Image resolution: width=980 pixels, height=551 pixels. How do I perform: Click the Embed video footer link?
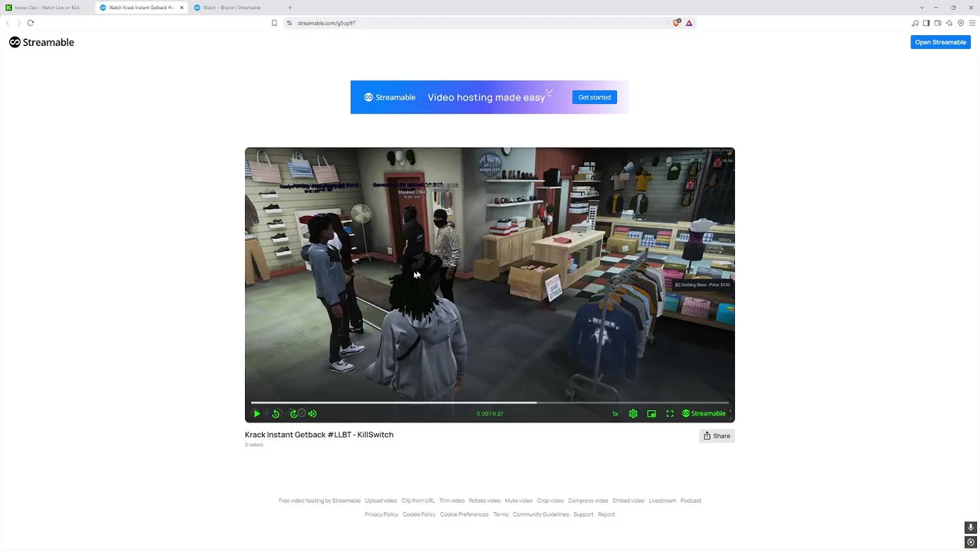pos(628,501)
